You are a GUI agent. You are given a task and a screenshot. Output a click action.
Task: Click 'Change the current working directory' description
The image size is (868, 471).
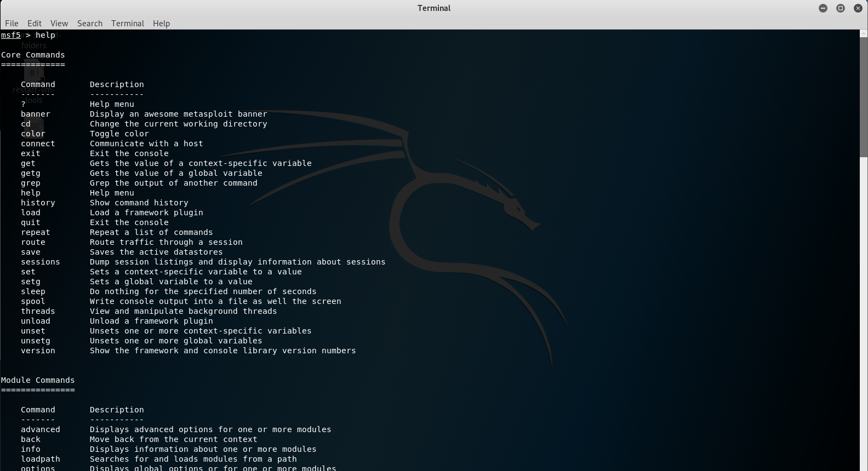[179, 124]
